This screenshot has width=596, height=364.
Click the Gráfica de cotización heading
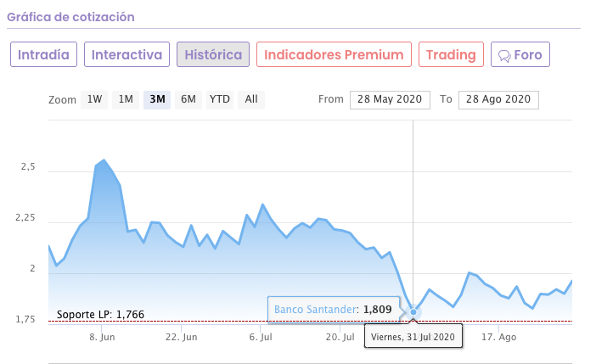71,17
